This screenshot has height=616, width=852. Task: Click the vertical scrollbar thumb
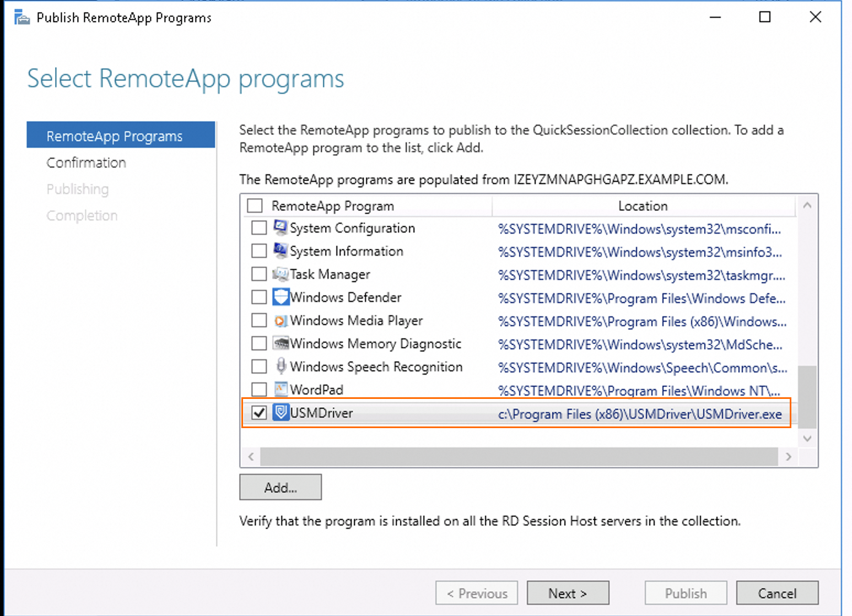[807, 397]
